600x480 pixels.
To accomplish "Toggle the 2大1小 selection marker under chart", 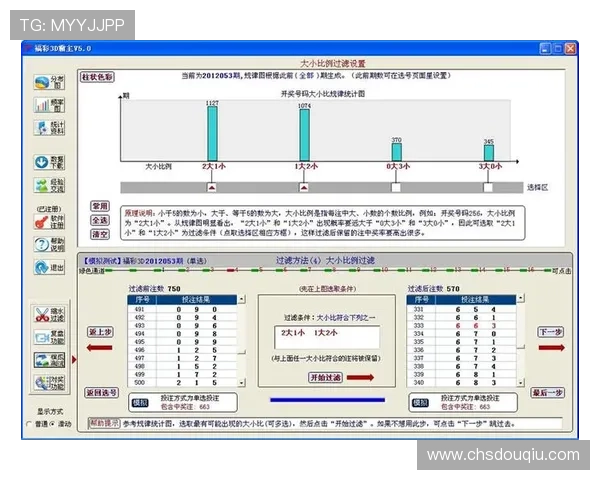I will [x=211, y=187].
